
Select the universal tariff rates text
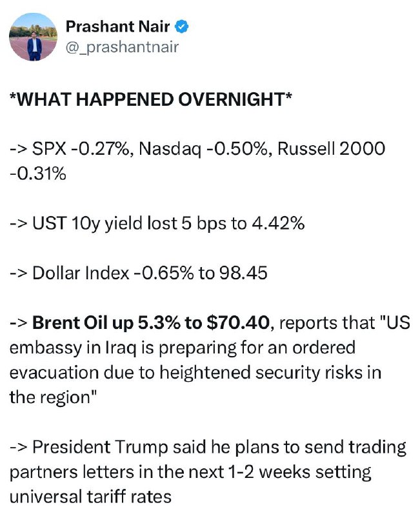pyautogui.click(x=90, y=497)
